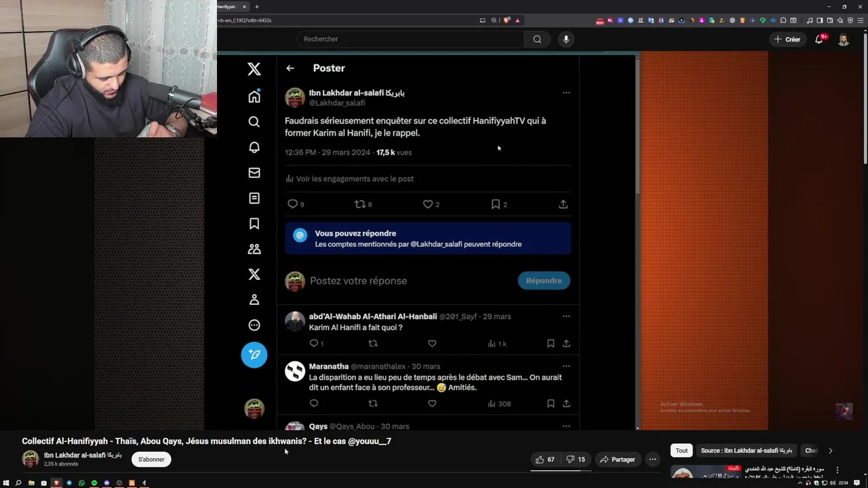Select Source Ibn Lakhdar al-salafi chip

(x=746, y=451)
